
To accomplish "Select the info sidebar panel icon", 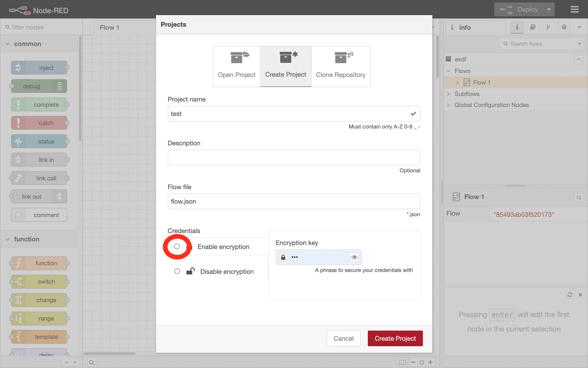I will point(517,27).
